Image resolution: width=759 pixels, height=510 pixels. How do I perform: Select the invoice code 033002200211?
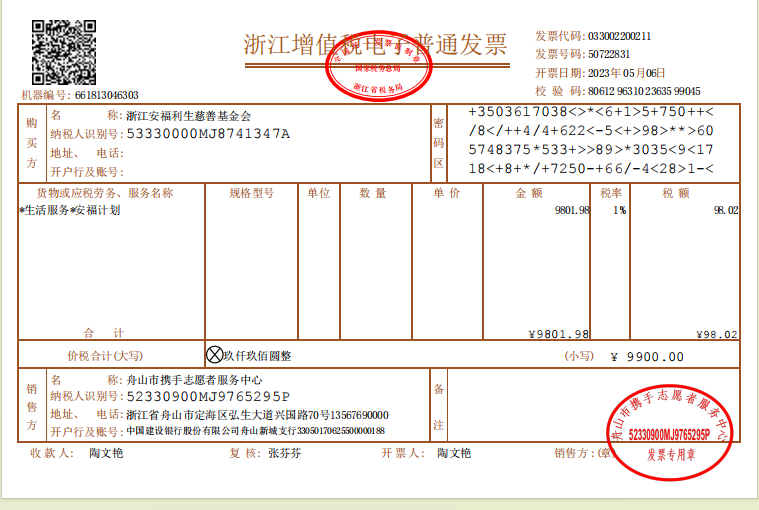[x=619, y=36]
